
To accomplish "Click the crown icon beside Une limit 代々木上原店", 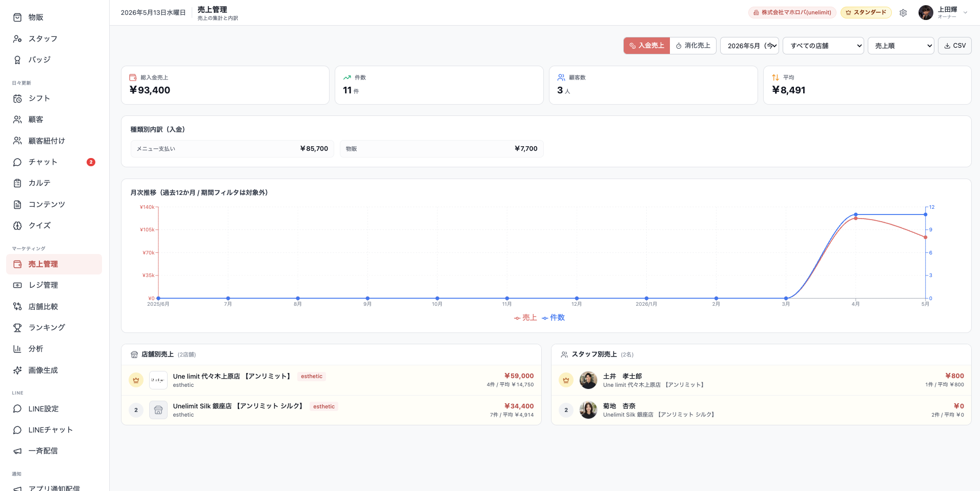I will pos(136,380).
